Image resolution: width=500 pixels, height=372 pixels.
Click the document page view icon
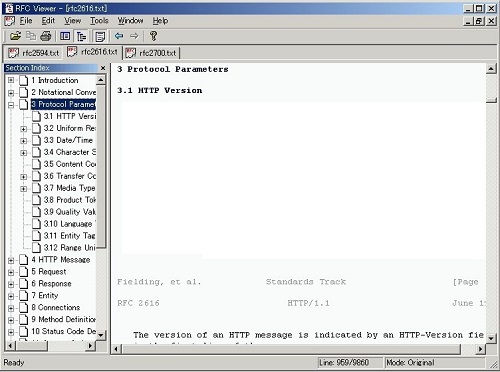tap(100, 36)
